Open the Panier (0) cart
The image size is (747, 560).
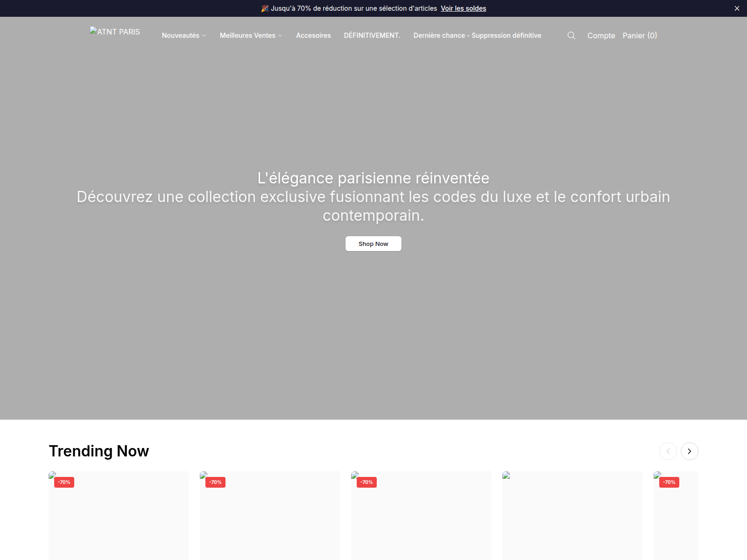[640, 35]
